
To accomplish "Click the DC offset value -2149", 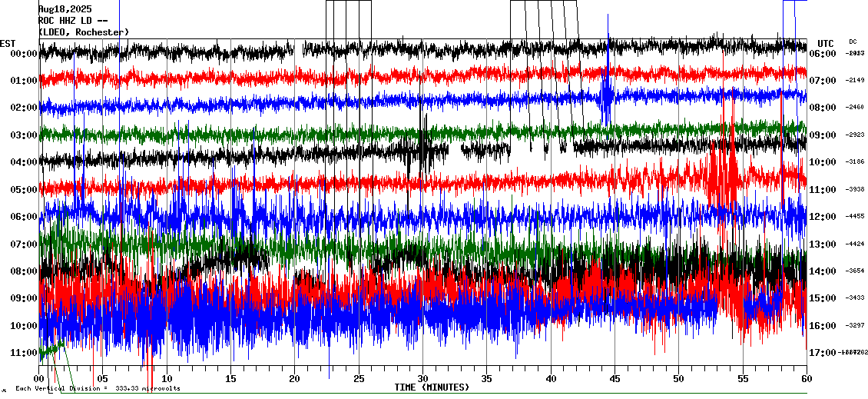I will coord(855,81).
